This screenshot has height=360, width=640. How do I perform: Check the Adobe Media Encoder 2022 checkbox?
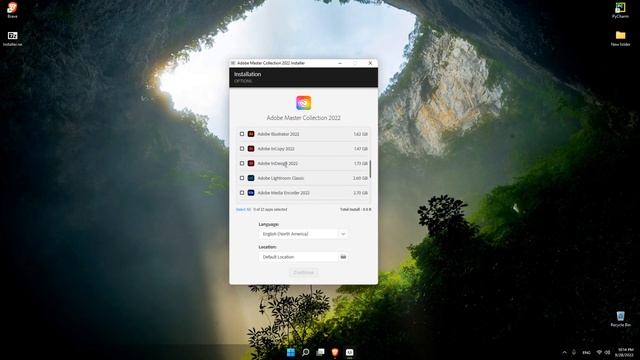click(242, 193)
